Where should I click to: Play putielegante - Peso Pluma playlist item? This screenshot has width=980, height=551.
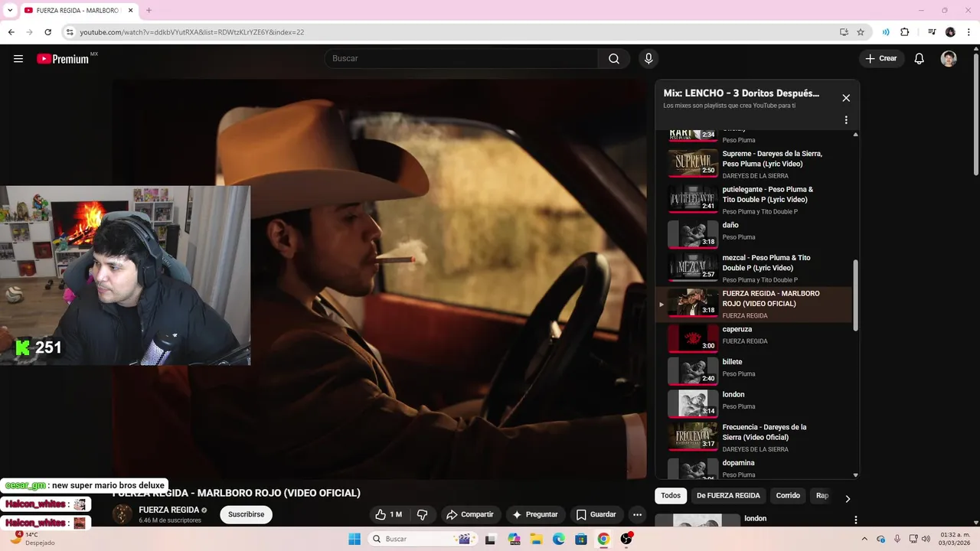click(754, 200)
